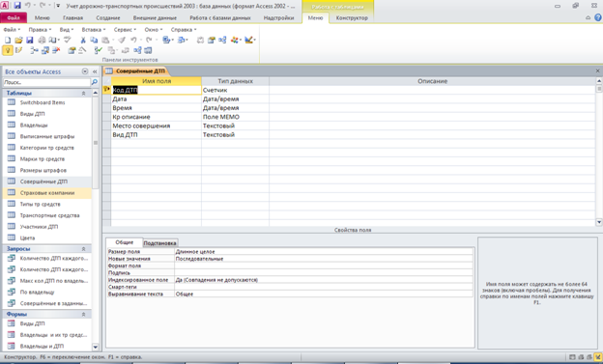Viewport: 603px width, 364px height.
Task: Open the Вставка menu dropdown
Action: pos(94,30)
